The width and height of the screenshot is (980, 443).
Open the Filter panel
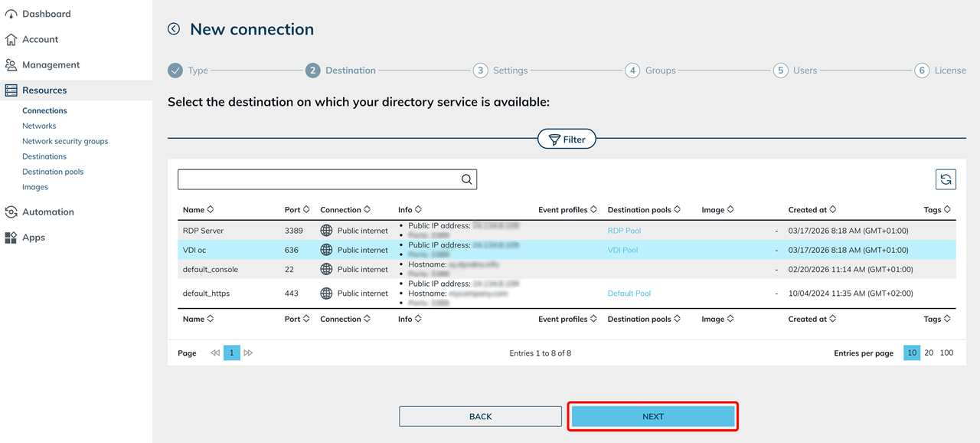tap(567, 139)
